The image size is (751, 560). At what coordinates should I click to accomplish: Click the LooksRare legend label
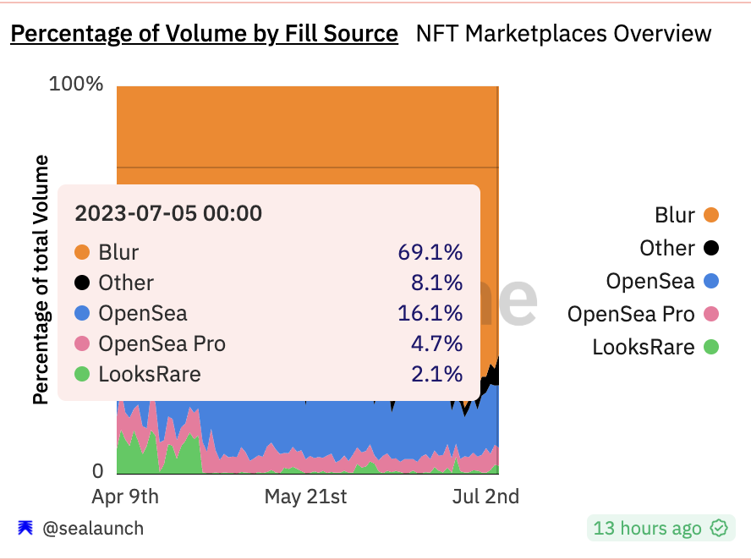644,347
